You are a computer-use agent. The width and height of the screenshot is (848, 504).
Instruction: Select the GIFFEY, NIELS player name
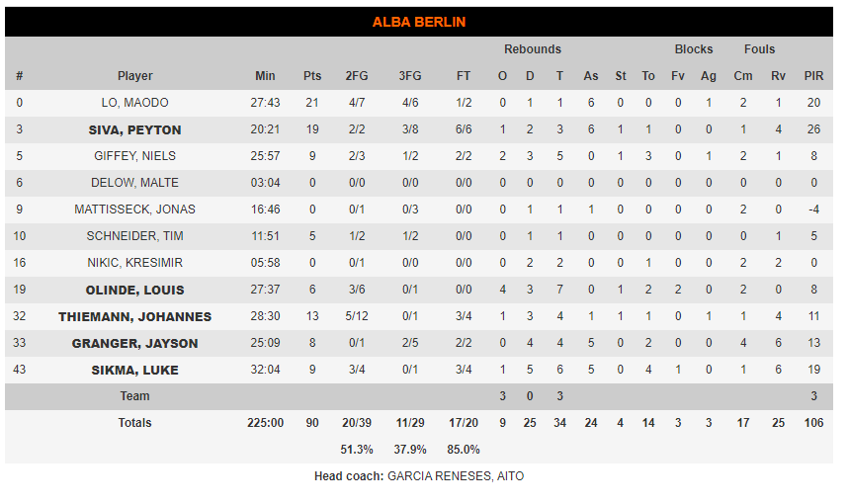134,156
